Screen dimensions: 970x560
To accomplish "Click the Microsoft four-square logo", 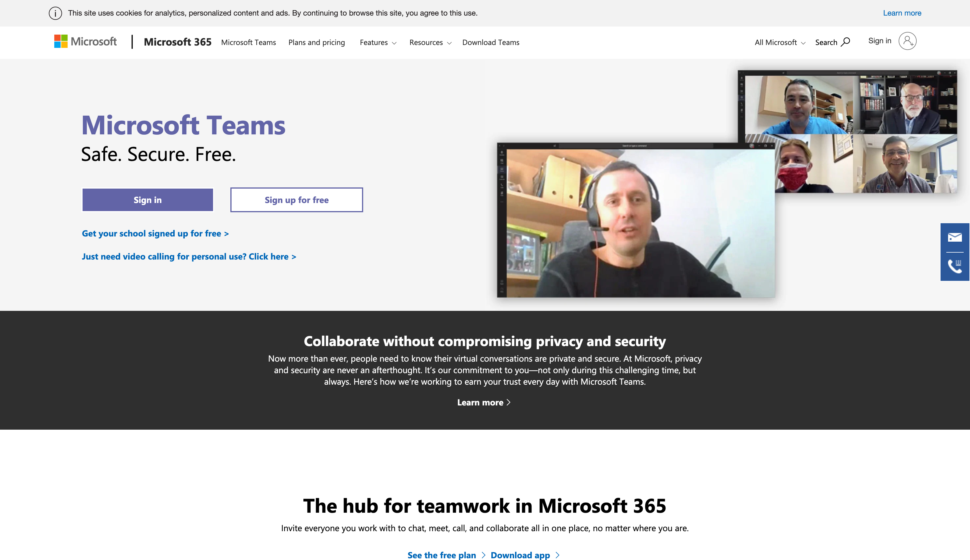I will pos(61,42).
